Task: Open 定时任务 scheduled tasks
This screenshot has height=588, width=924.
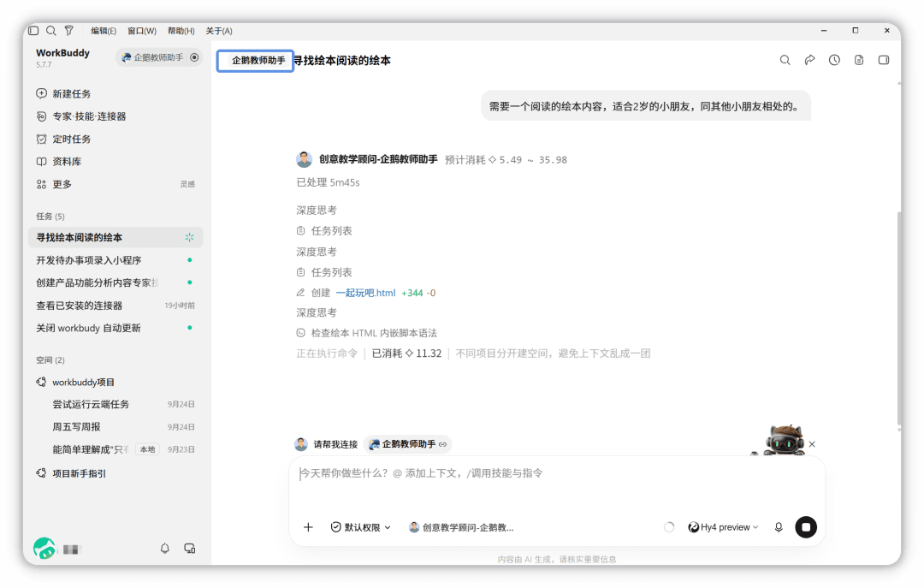Action: 63,140
